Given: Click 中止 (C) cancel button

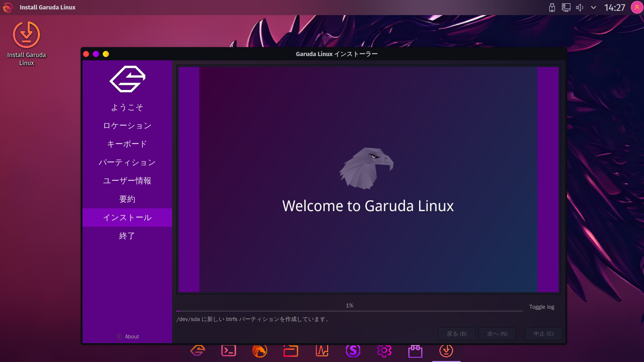Looking at the screenshot, I should click(x=544, y=334).
